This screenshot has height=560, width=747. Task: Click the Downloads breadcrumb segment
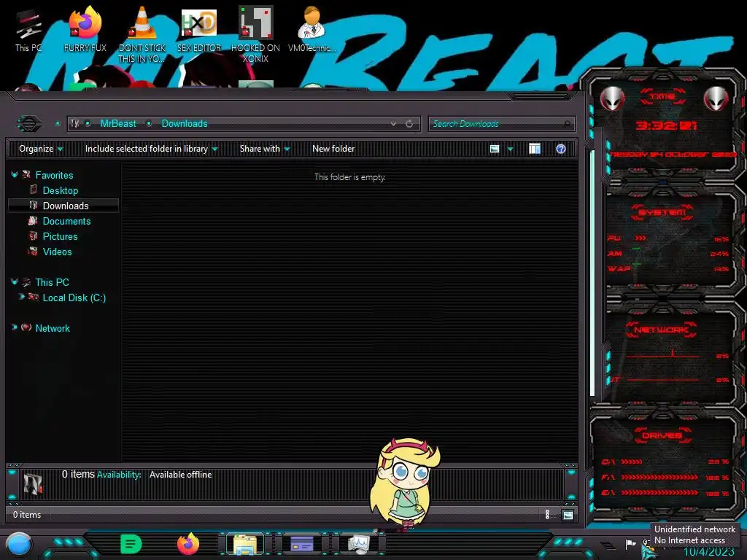[x=185, y=124]
